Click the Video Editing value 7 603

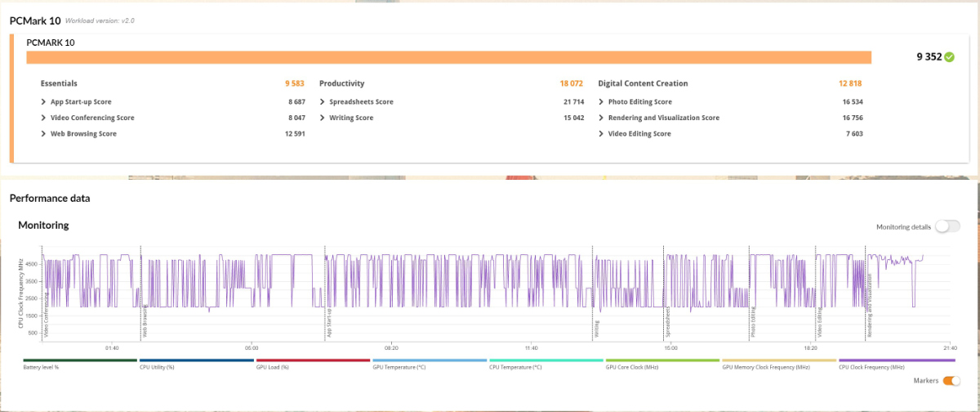tap(854, 133)
